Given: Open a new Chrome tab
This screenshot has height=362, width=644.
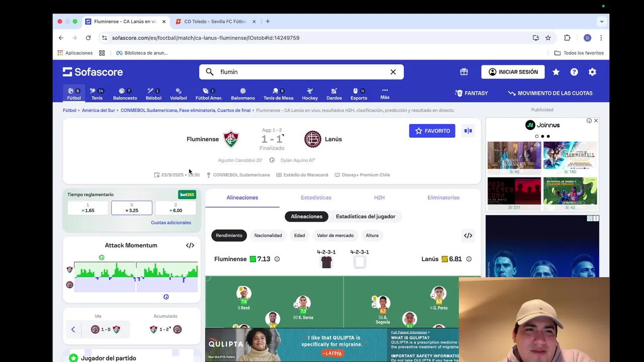Looking at the screenshot, I should (268, 22).
